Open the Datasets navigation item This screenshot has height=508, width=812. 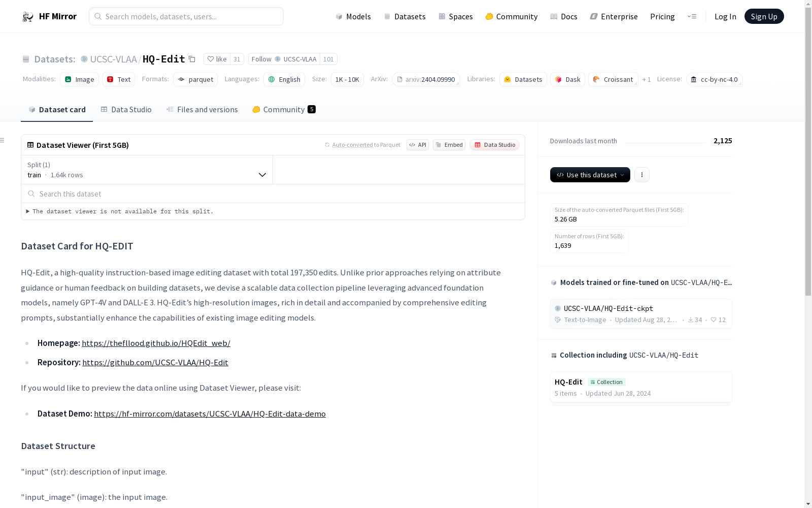[404, 16]
